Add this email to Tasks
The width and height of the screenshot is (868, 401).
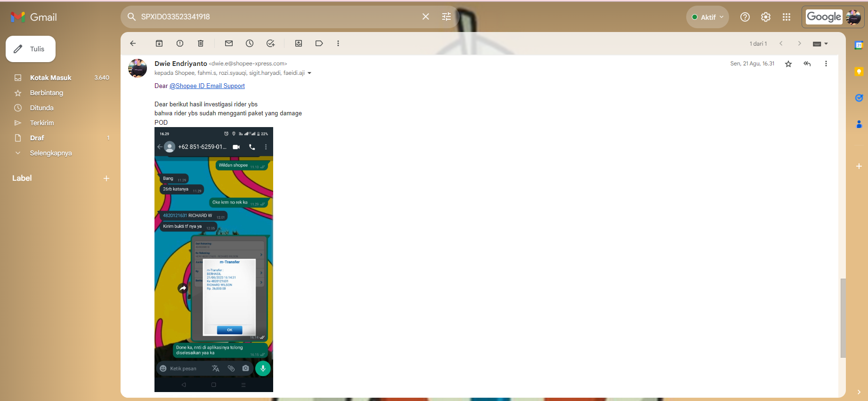point(270,43)
